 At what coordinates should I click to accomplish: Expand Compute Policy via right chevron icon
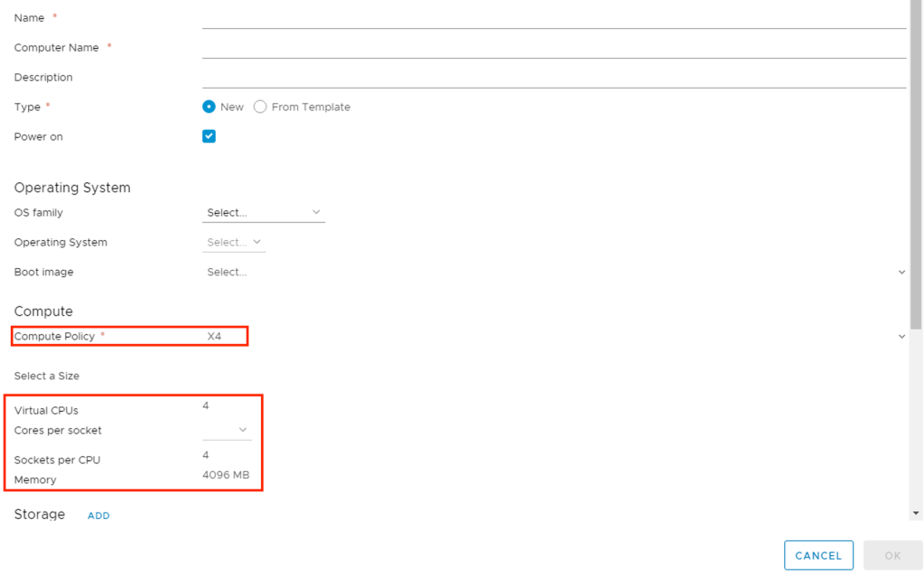pos(901,337)
